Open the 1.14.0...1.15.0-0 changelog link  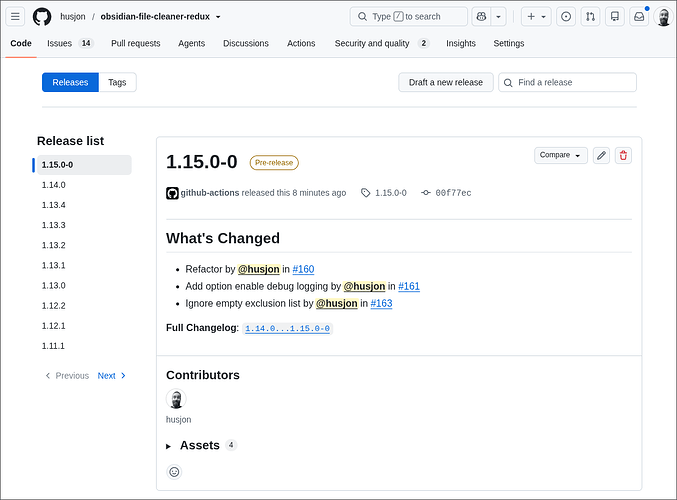tap(288, 329)
